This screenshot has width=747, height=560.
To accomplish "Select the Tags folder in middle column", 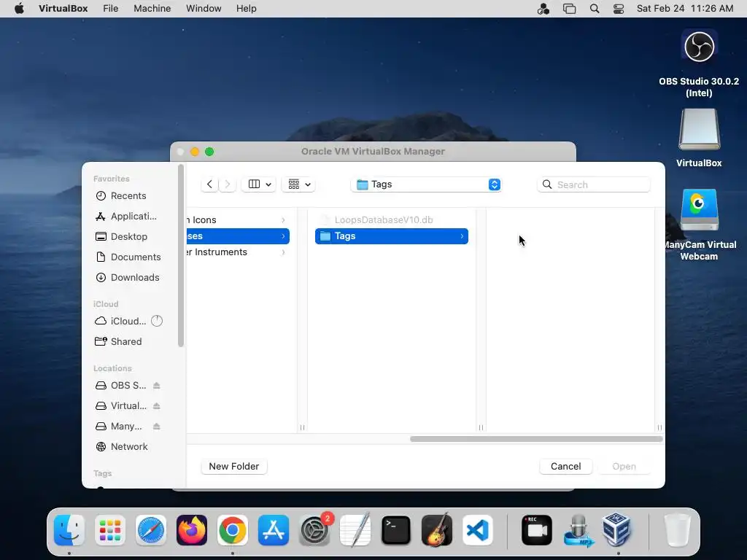I will (x=392, y=236).
